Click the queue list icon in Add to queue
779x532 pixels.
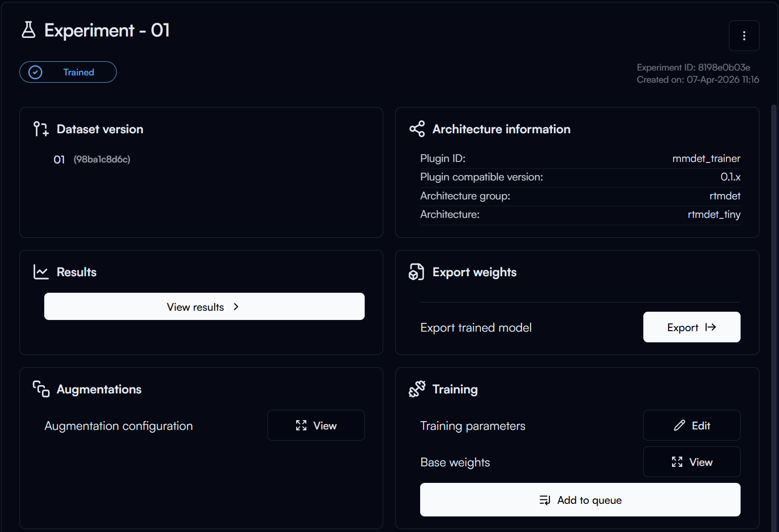545,500
